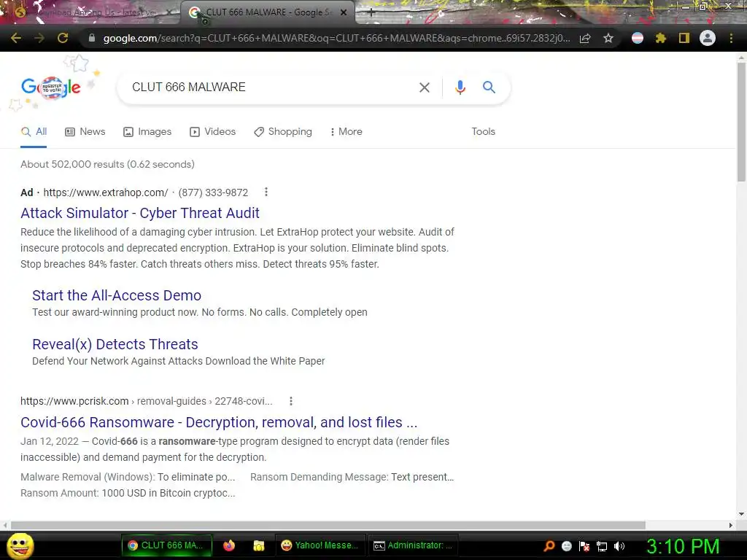This screenshot has width=747, height=560.
Task: Click the forward navigation arrow
Action: coord(39,38)
